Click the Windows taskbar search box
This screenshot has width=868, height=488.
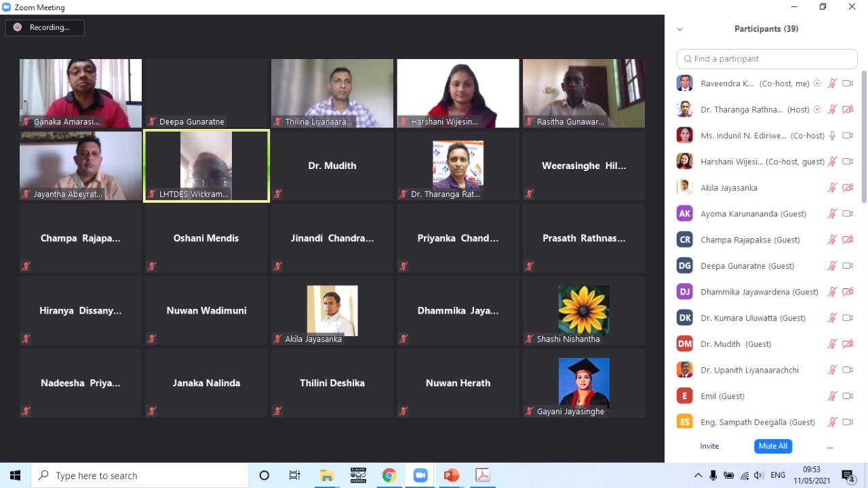[x=140, y=475]
